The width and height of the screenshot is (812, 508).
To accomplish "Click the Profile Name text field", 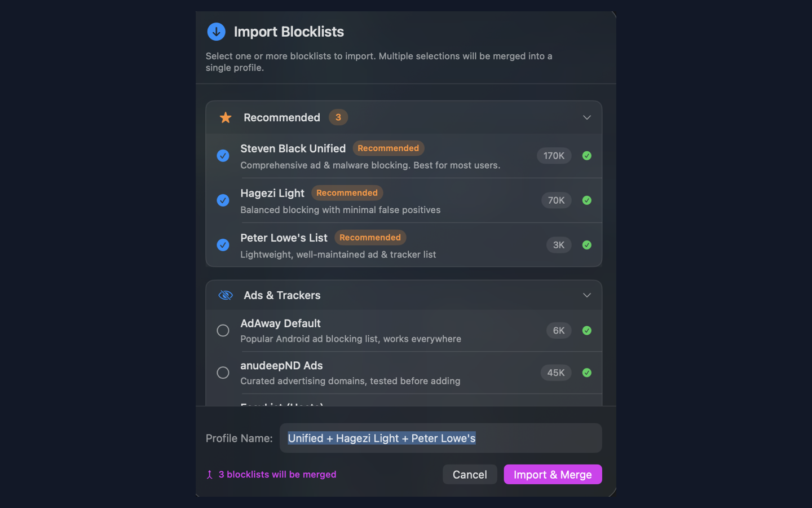I will click(x=441, y=438).
